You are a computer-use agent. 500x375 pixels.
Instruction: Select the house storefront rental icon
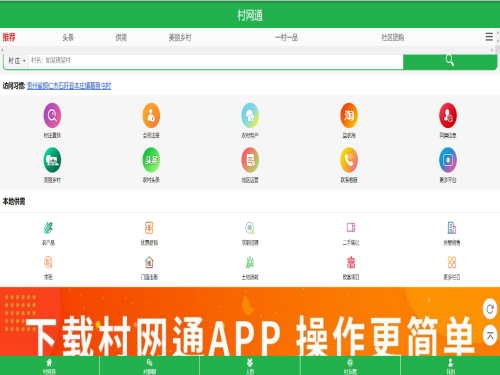click(x=149, y=262)
